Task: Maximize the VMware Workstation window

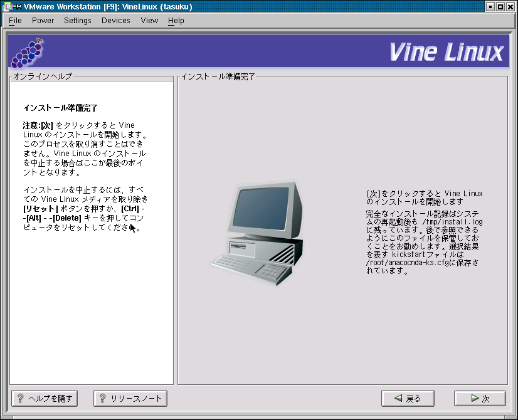Action: click(x=500, y=6)
